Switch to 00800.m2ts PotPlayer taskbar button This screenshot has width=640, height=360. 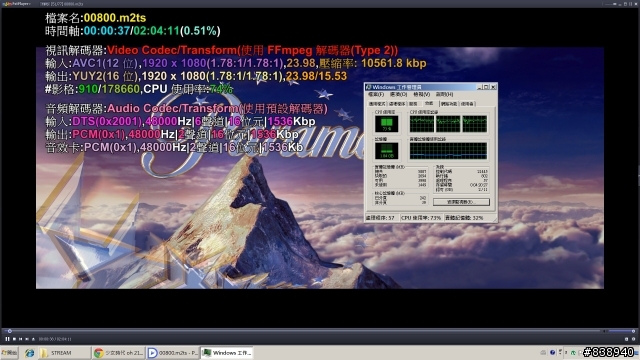173,353
